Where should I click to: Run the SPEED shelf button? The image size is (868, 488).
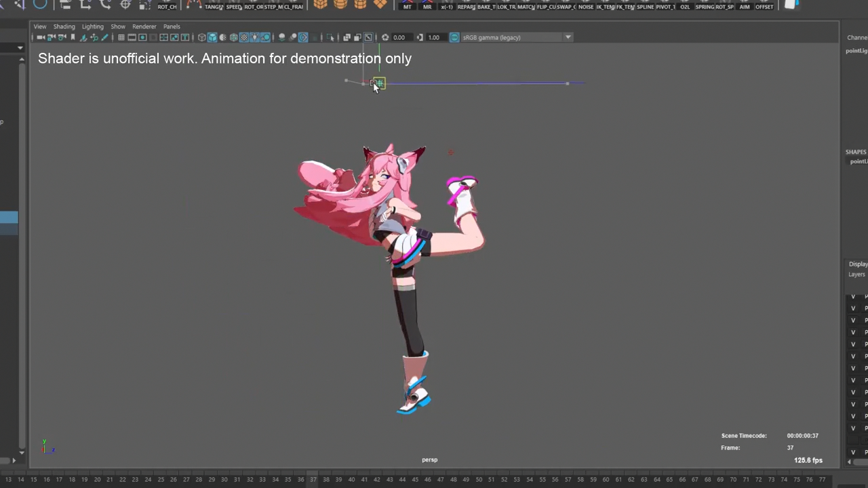[x=234, y=5]
